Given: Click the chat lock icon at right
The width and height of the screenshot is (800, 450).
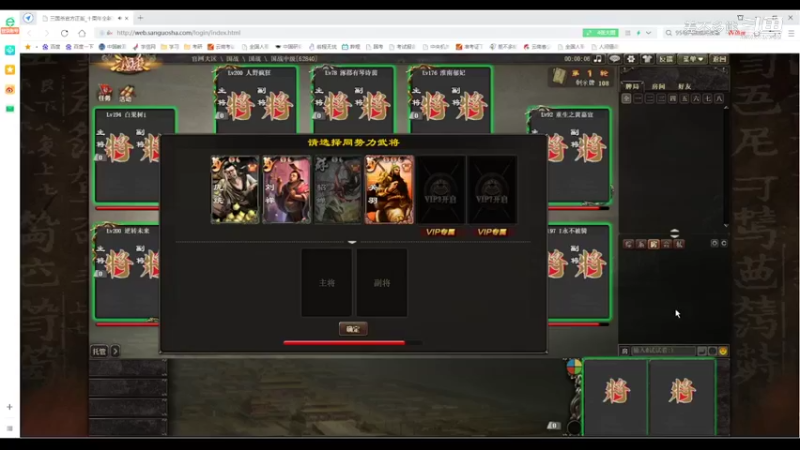Looking at the screenshot, I should pos(714,243).
